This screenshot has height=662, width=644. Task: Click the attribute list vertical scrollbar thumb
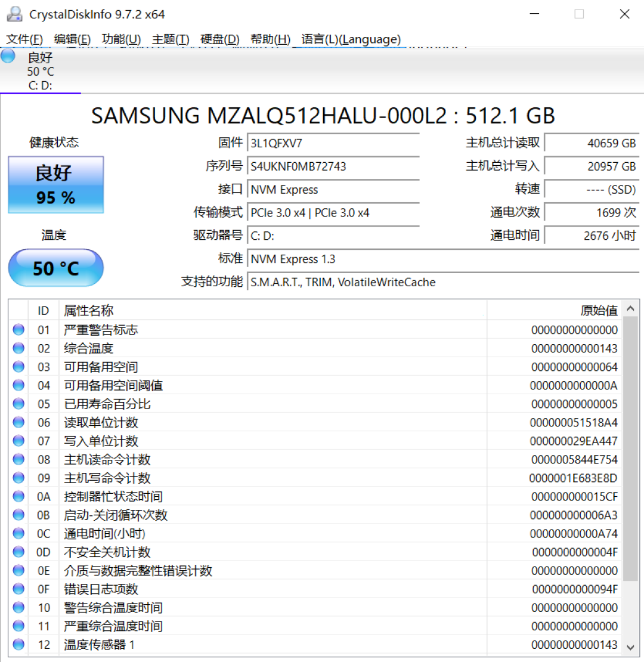[x=630, y=448]
